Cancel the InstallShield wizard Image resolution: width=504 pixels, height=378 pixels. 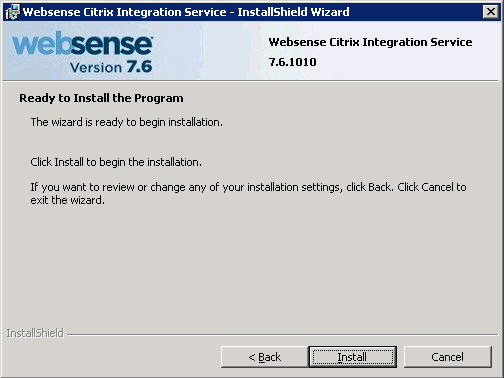click(x=448, y=357)
